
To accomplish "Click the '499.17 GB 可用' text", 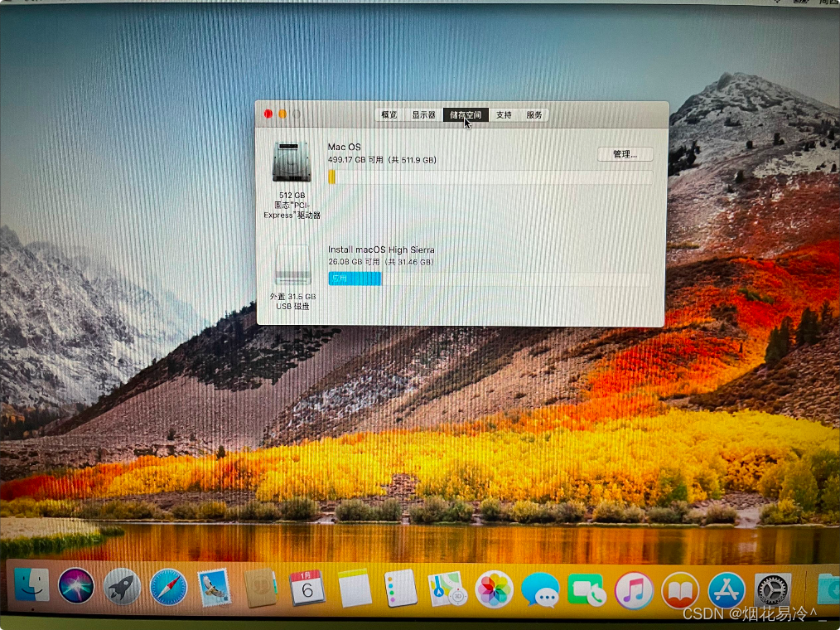I will (x=355, y=160).
